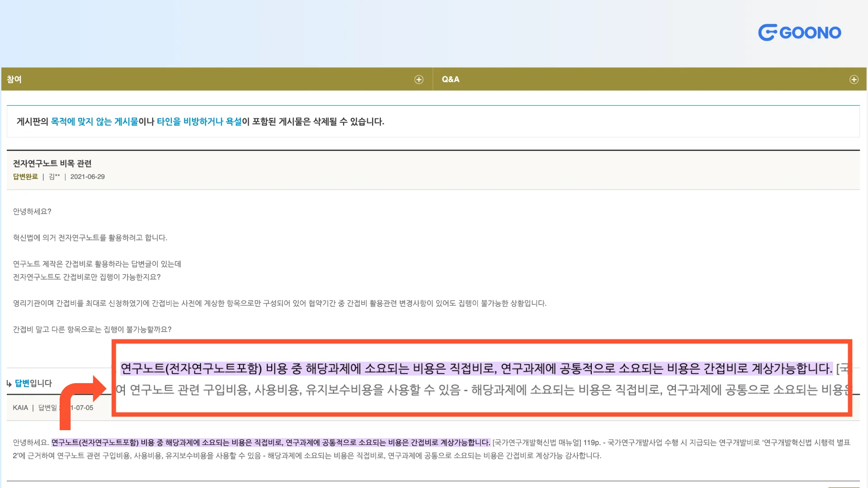This screenshot has height=488, width=868.
Task: Click the GOONO logo
Action: pyautogui.click(x=799, y=33)
